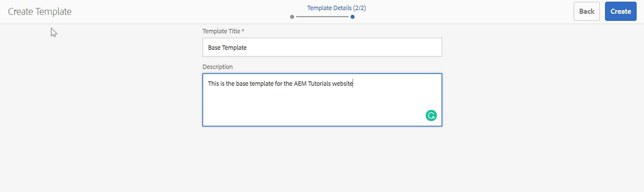
Task: Place cursor on word website in description
Action: [342, 83]
